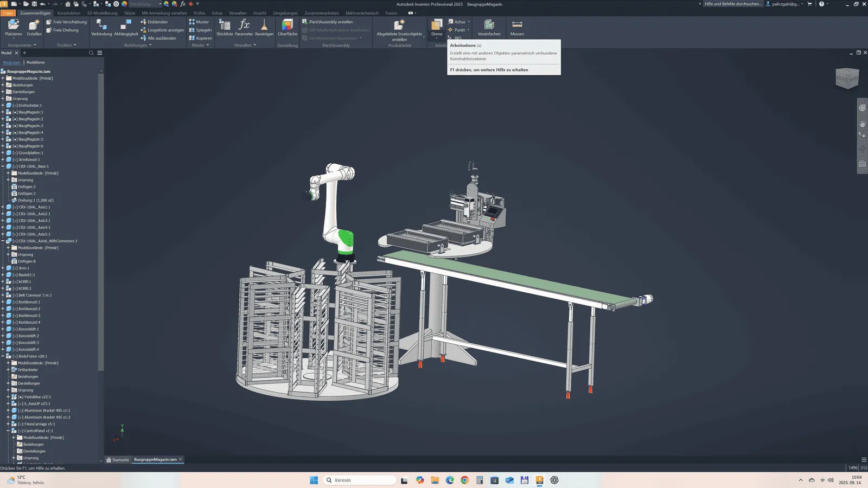Viewport: 868px width, 488px height.
Task: Select the Verbindung joint tool
Action: [x=101, y=27]
